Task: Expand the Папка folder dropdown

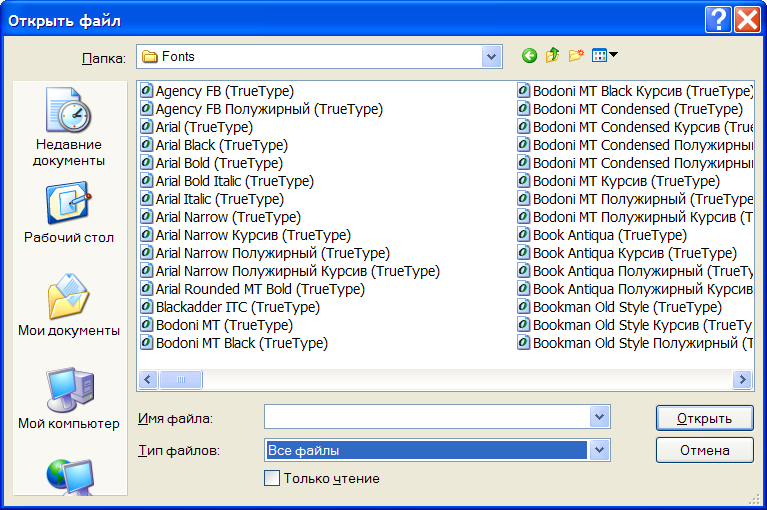Action: tap(491, 57)
